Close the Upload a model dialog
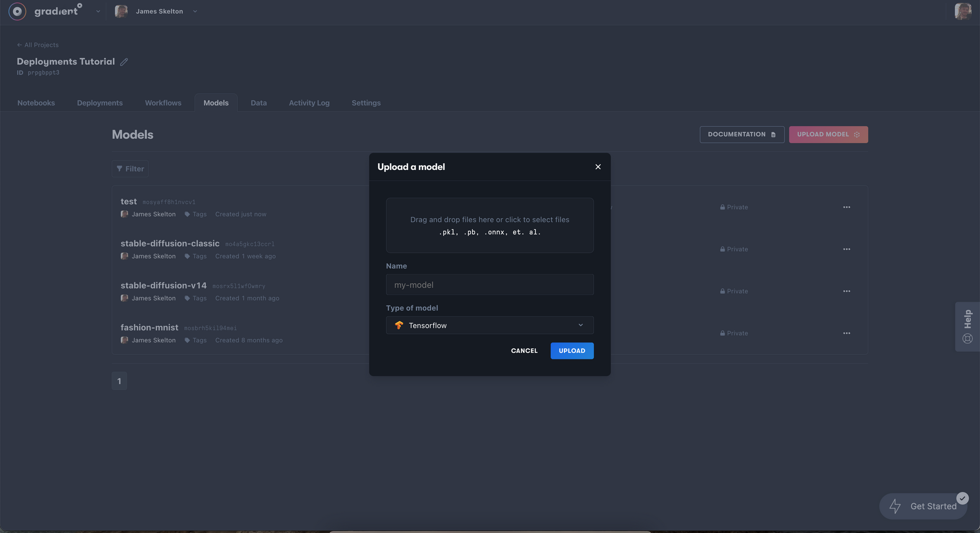Viewport: 980px width, 533px height. click(x=598, y=167)
